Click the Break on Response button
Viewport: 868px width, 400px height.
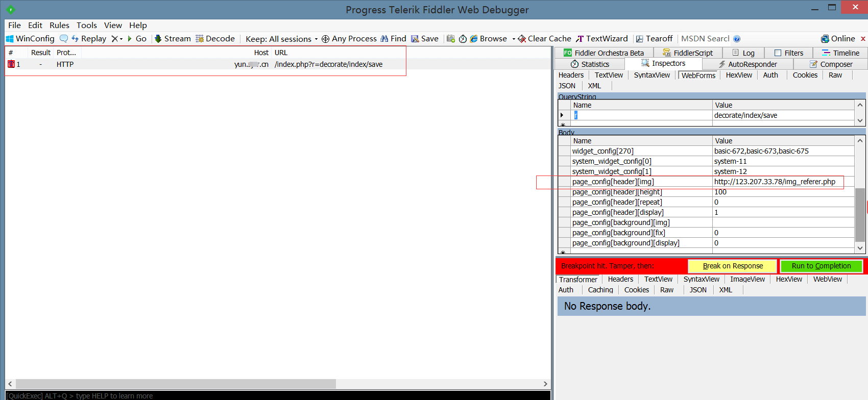click(x=732, y=266)
